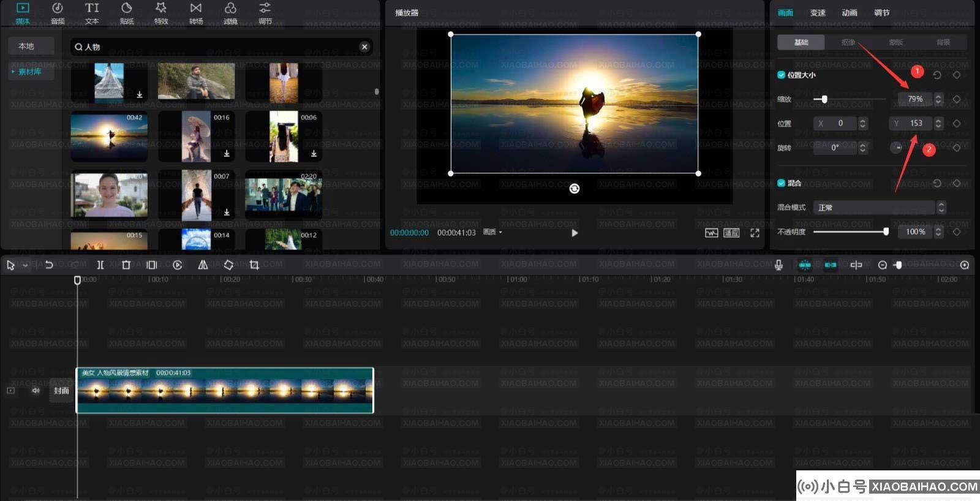The height and width of the screenshot is (501, 980).
Task: Click the 旋转 rotation stepper arrows
Action: point(862,148)
